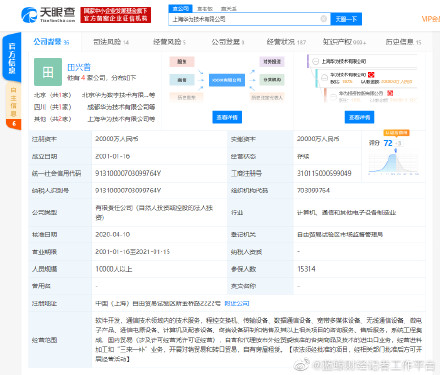440x375 pixels.
Task: Open the 田兴普 legal representative link
Action: 79,67
